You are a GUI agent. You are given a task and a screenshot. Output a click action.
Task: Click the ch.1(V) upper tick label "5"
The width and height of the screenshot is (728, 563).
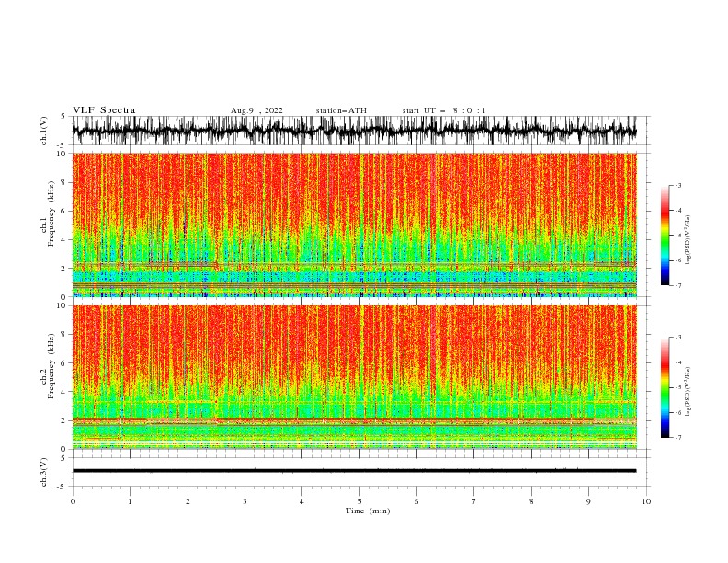(x=63, y=116)
